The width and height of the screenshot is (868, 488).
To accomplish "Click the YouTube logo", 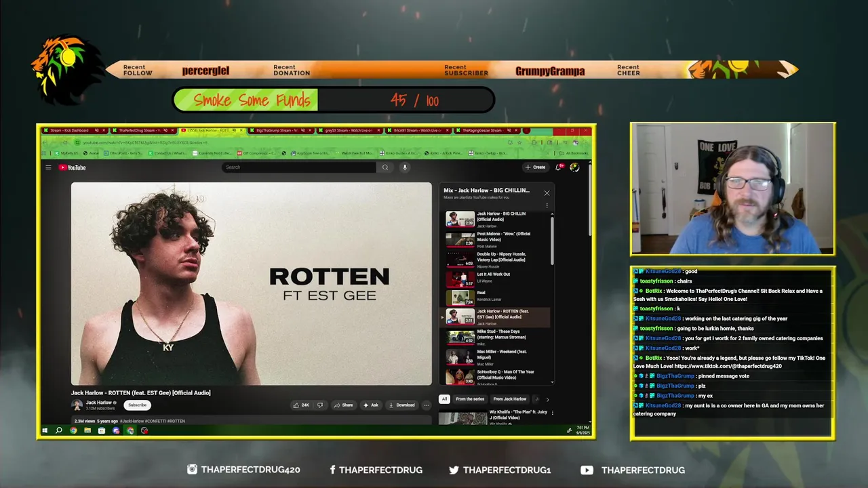I will coord(72,167).
